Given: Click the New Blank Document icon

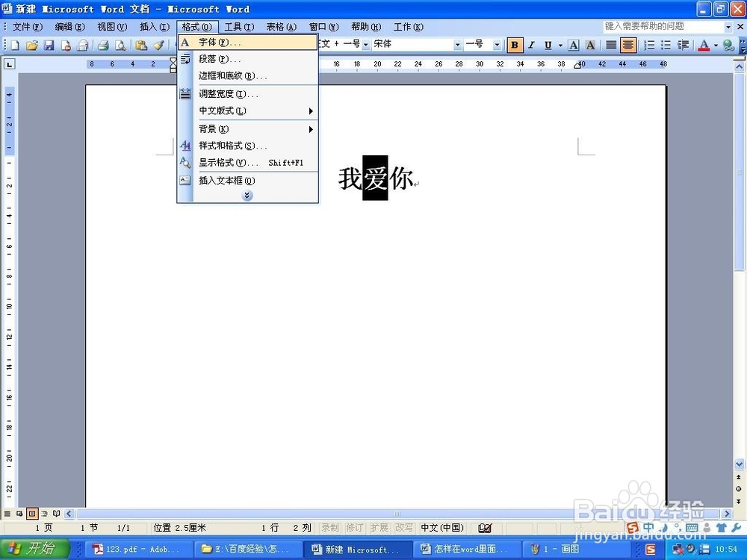Looking at the screenshot, I should 15,45.
